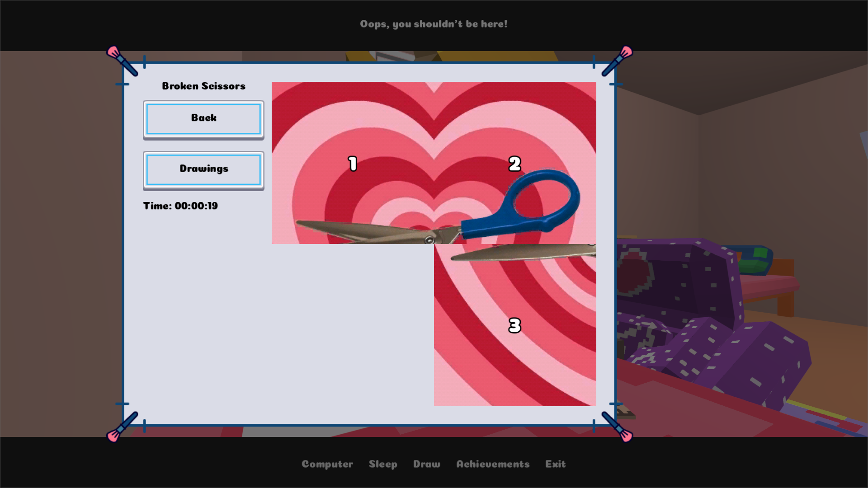Open the Achievements menu item
The image size is (868, 488).
tap(493, 464)
